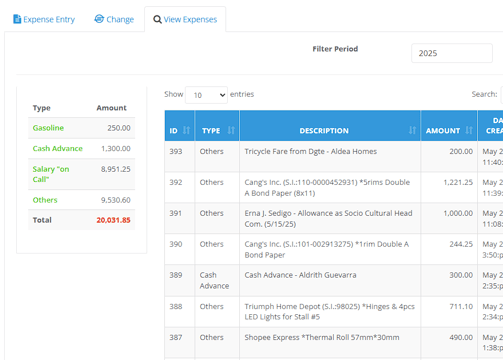Click the Expense Entry document icon

click(x=17, y=19)
